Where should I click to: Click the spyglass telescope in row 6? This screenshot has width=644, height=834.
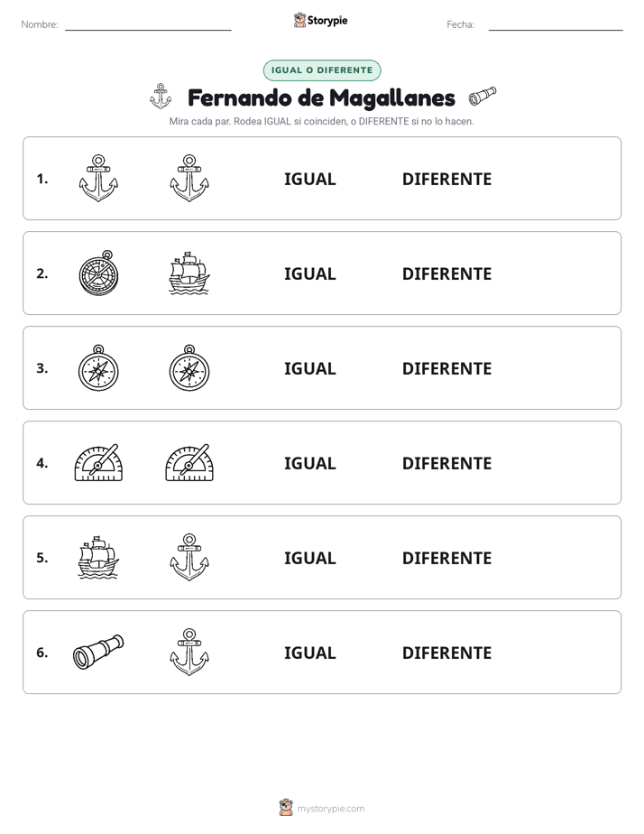pyautogui.click(x=98, y=652)
